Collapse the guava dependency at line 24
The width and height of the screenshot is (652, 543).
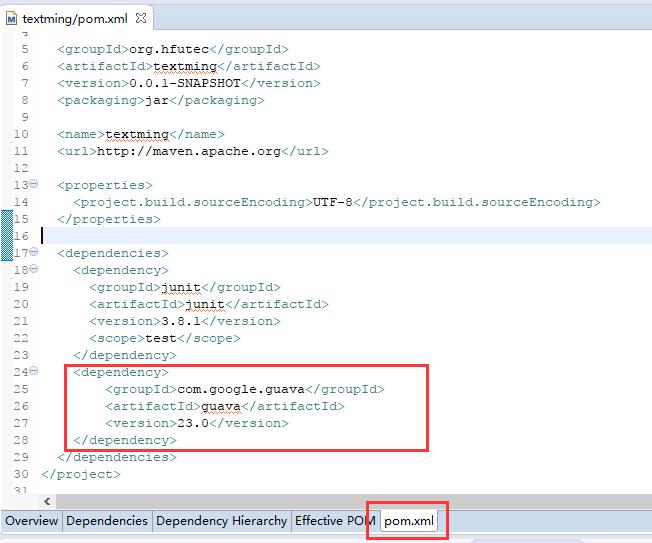click(34, 370)
